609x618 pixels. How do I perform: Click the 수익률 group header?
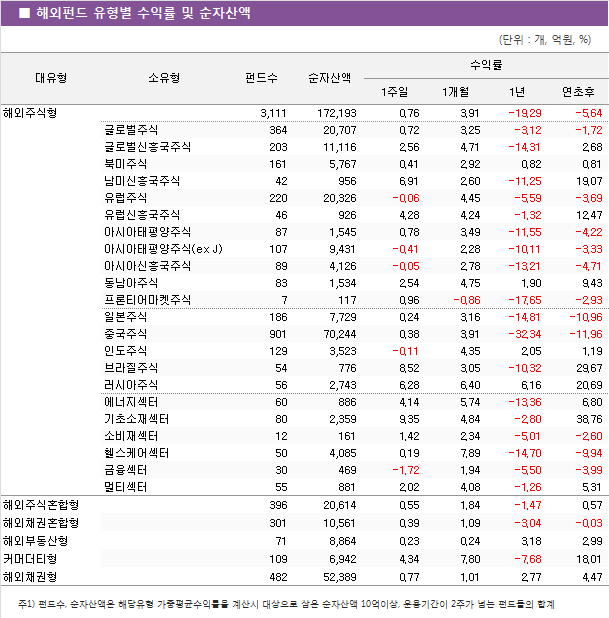pyautogui.click(x=486, y=65)
